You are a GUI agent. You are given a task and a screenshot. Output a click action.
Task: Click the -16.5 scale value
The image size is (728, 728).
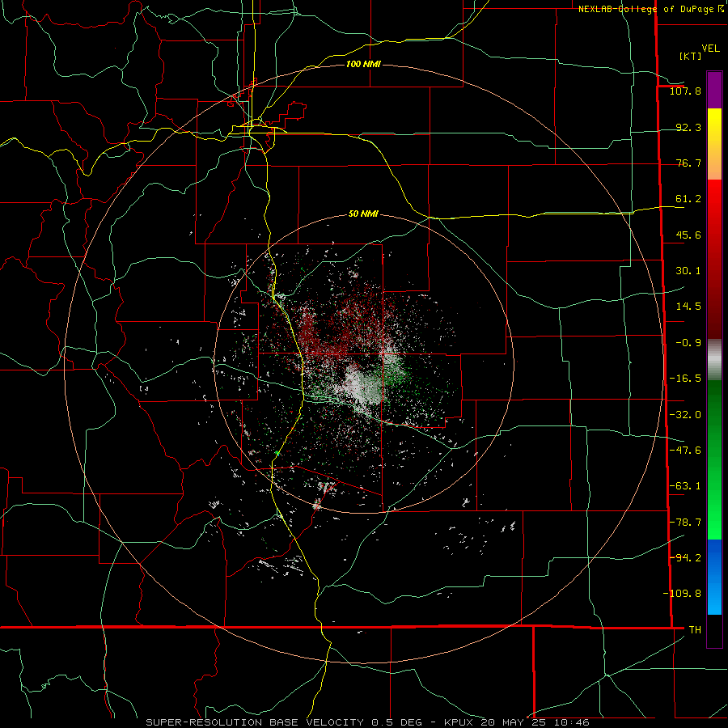(x=685, y=379)
